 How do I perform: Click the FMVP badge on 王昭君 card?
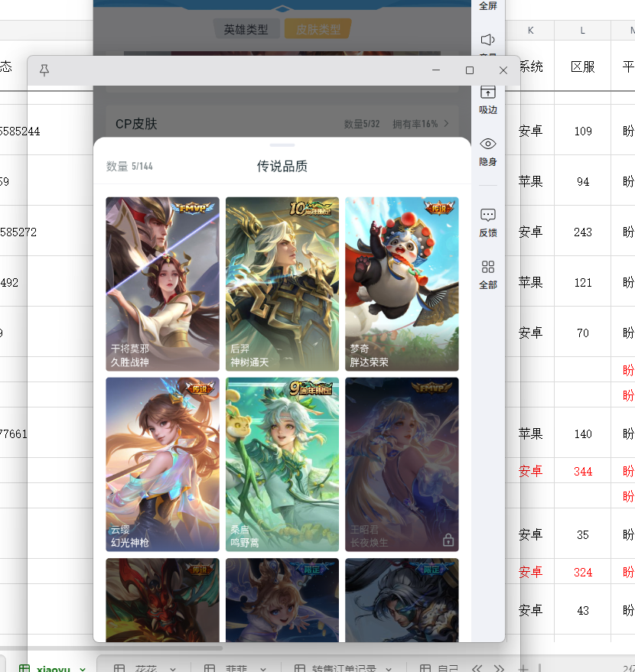pos(431,388)
